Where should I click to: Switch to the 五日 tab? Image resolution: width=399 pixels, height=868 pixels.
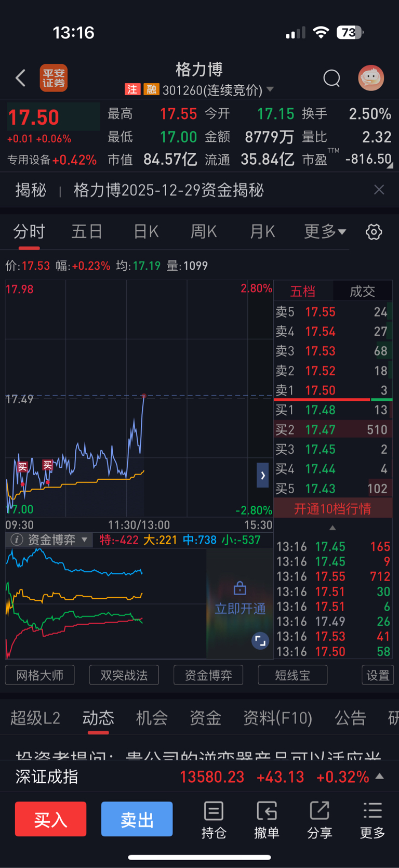(x=87, y=231)
